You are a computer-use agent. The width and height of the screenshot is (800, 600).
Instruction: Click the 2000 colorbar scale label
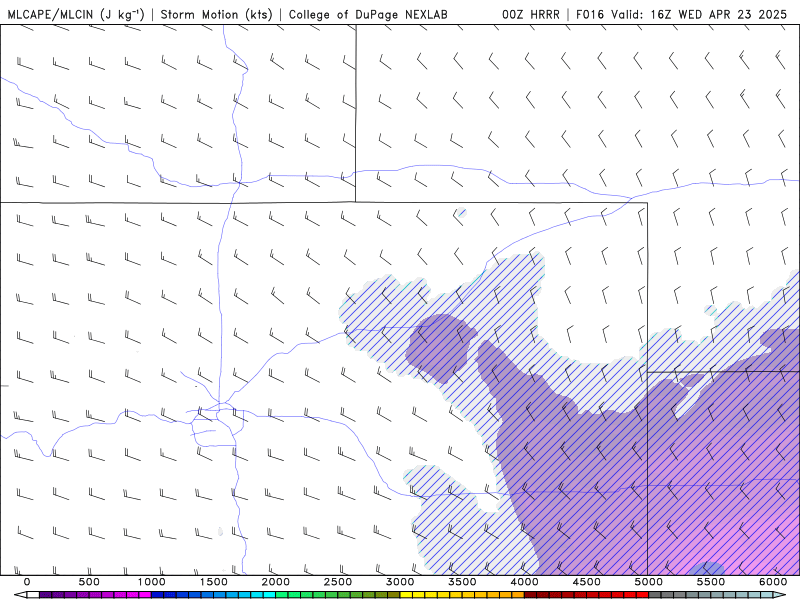(x=276, y=582)
